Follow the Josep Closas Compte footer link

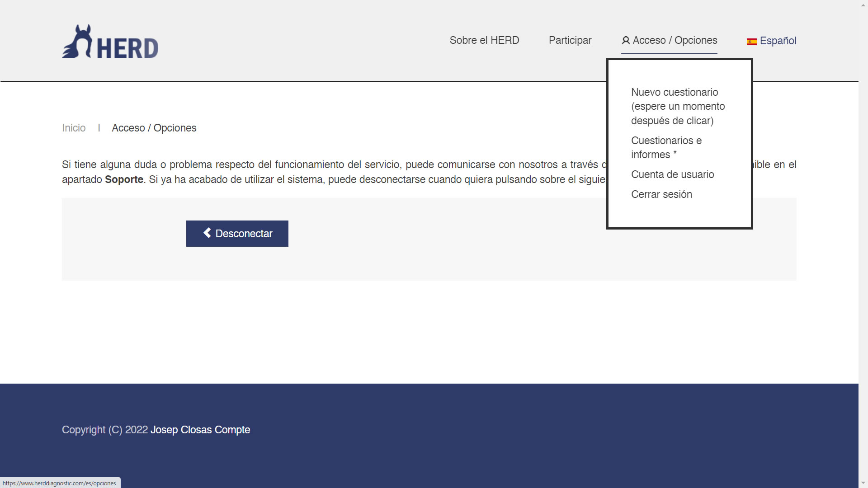pyautogui.click(x=200, y=430)
